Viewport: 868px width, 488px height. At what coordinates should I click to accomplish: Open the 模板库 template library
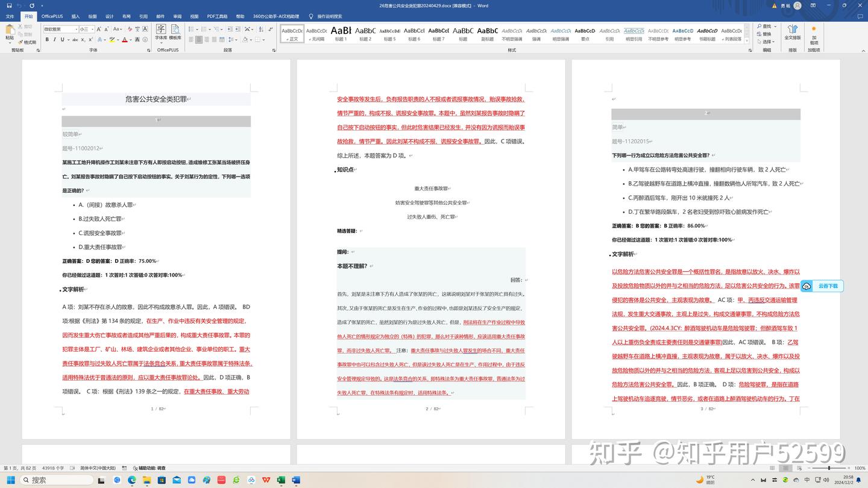(175, 33)
